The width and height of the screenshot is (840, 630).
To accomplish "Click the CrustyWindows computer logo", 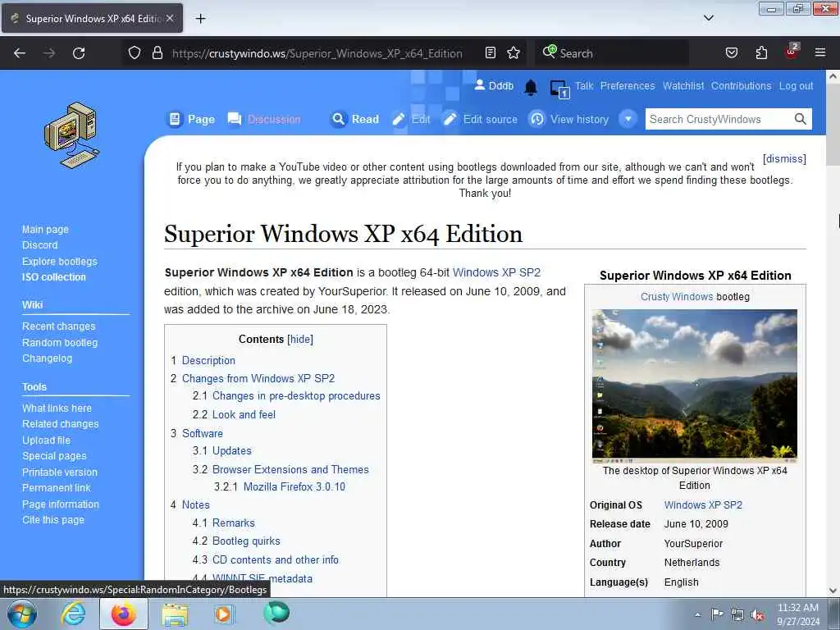I will (72, 135).
